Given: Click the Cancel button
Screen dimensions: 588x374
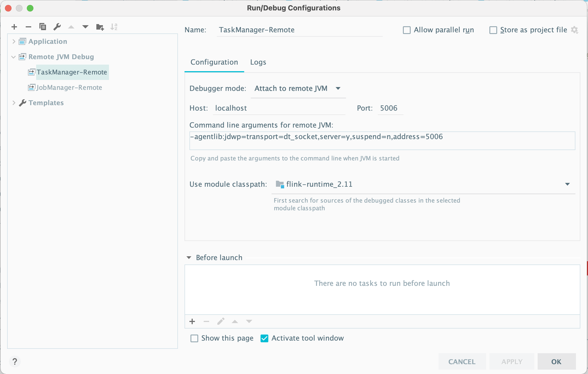Looking at the screenshot, I should click(x=462, y=361).
